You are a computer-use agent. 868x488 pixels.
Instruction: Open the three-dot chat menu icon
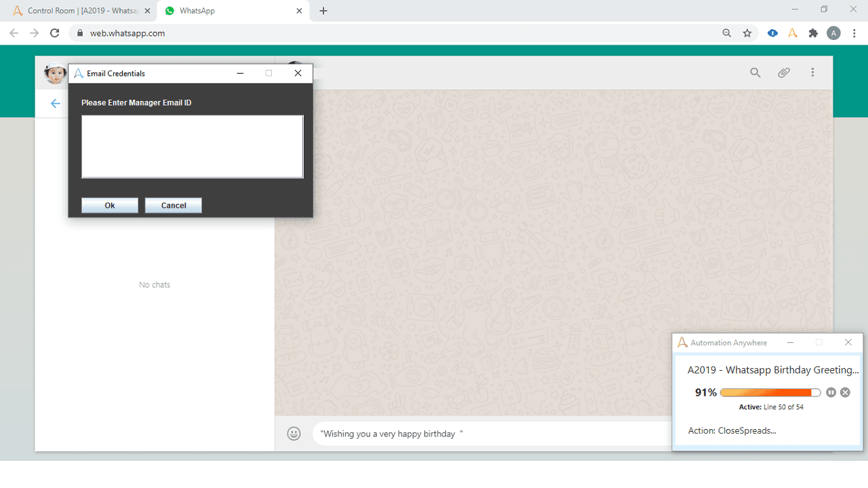coord(812,73)
